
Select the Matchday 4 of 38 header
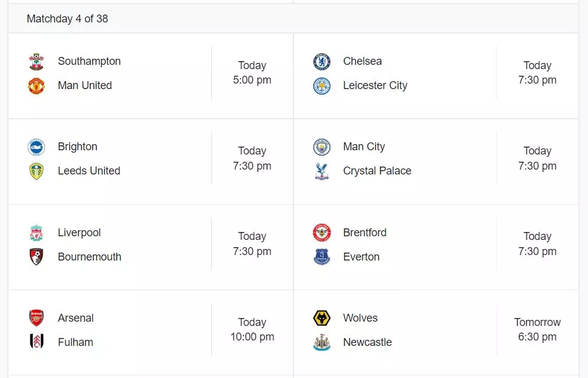[x=67, y=19]
